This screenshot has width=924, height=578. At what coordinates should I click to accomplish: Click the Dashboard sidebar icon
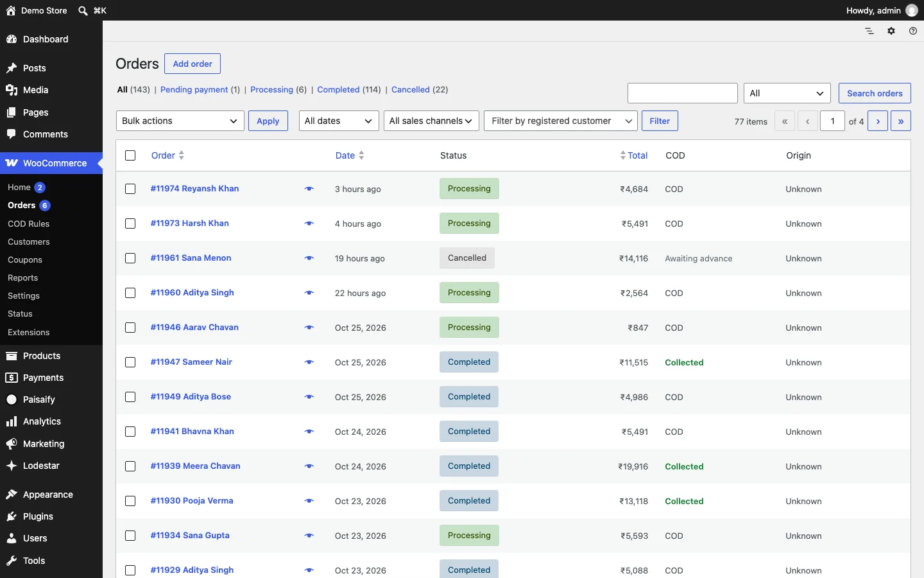12,39
